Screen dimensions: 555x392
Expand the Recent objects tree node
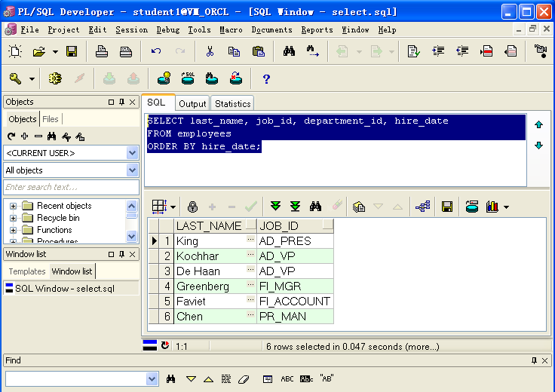(13, 206)
